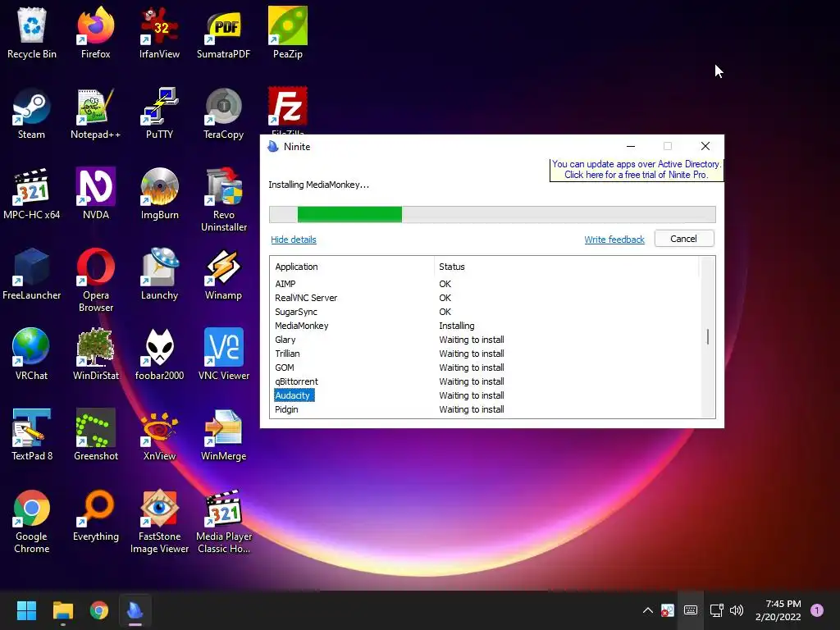Show hidden system tray icons

[x=647, y=610]
